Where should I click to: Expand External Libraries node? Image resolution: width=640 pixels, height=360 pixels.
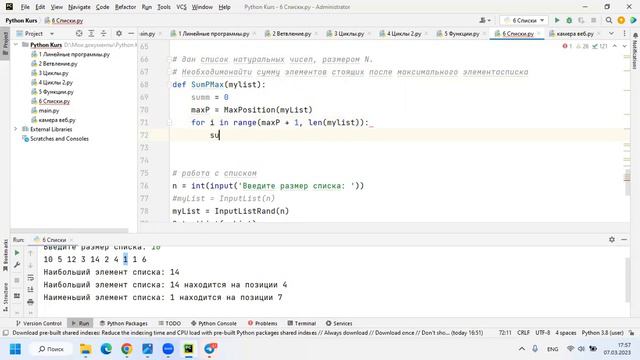[x=16, y=129]
